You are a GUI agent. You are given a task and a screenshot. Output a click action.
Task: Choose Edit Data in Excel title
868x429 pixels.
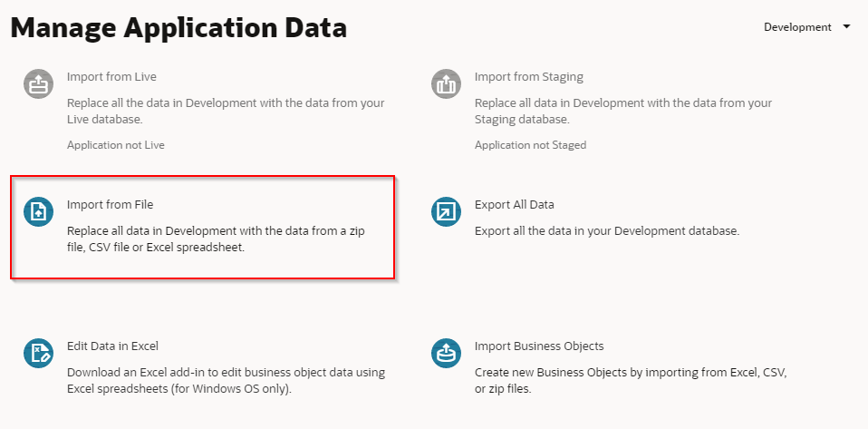113,346
